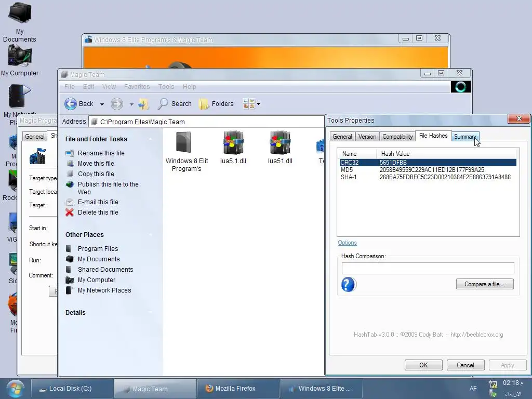This screenshot has height=399, width=532.
Task: Click the address bar path field
Action: pos(207,122)
